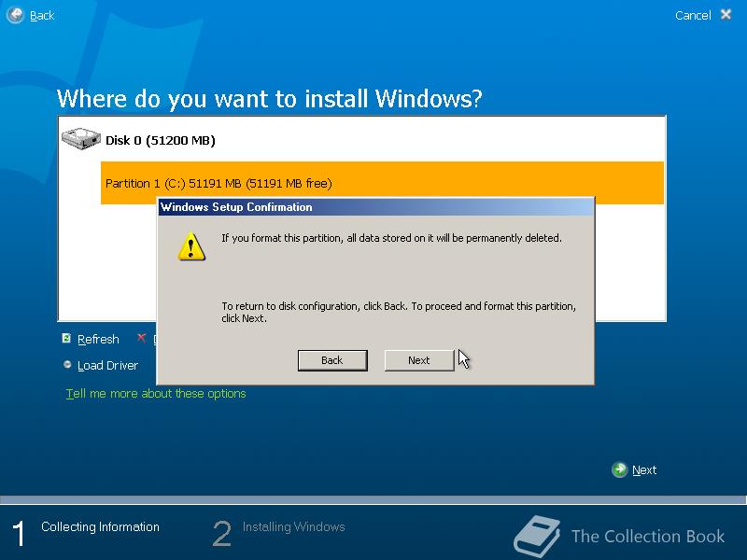Click the green Next arrow icon
This screenshot has height=560, width=747.
coord(619,469)
